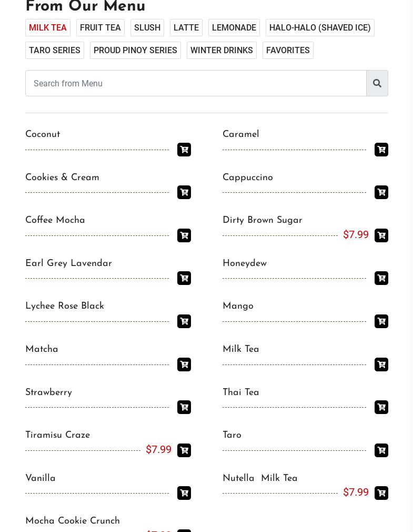This screenshot has height=532, width=413.
Task: Click the menu search magnifier button
Action: (377, 83)
